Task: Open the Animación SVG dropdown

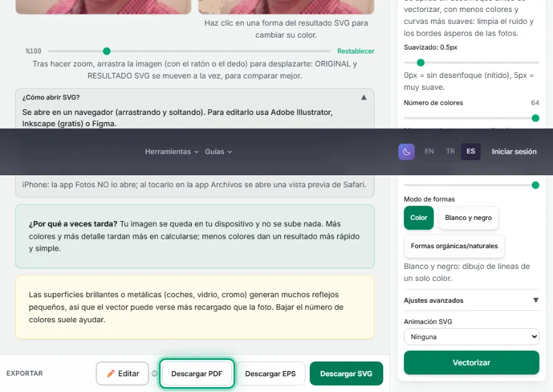Action: 471,337
